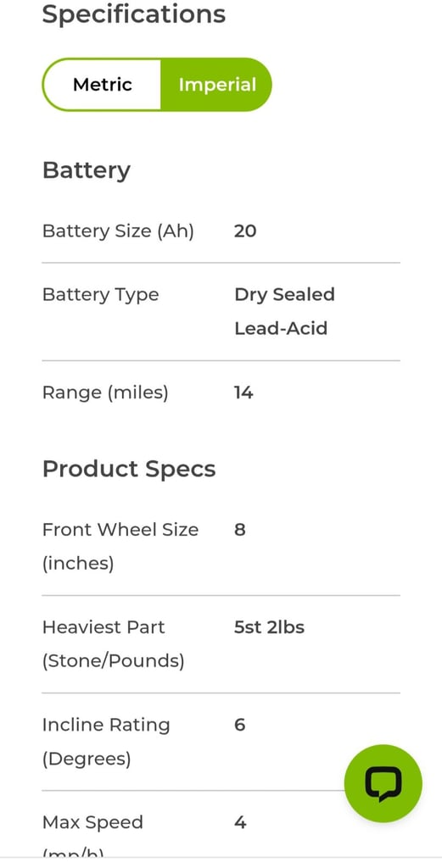
Task: Click the range value 14
Action: coord(243,393)
